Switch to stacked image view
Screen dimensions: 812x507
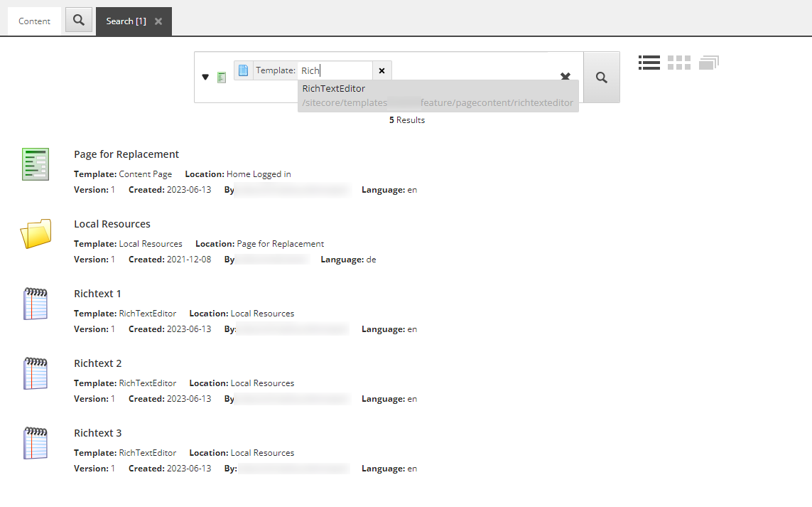pyautogui.click(x=708, y=63)
